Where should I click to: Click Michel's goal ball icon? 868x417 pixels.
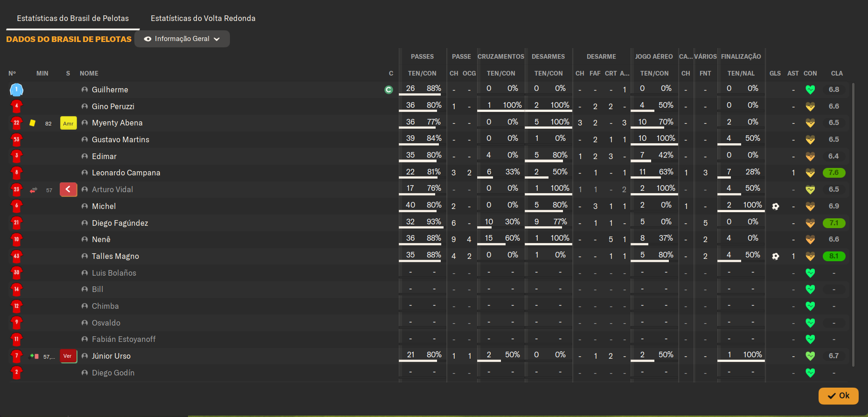click(775, 206)
